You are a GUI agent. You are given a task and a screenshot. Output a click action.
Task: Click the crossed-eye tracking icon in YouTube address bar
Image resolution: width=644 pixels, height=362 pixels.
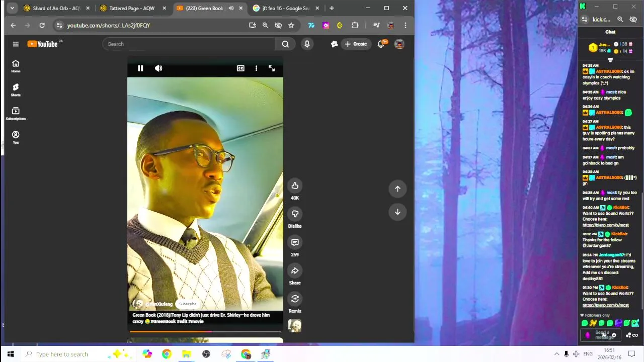tap(278, 25)
